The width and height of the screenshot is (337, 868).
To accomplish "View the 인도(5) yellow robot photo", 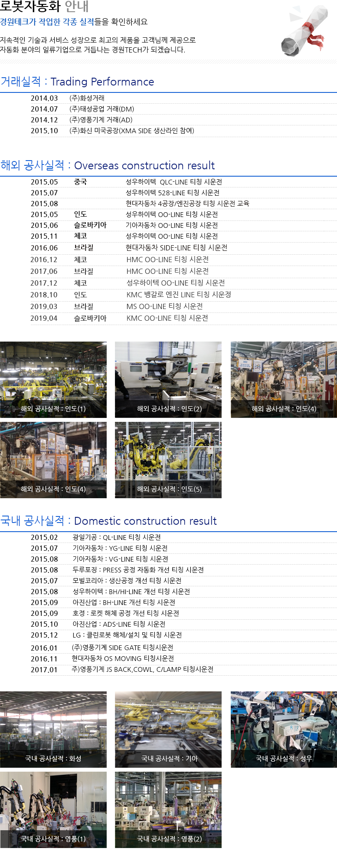I will (168, 460).
